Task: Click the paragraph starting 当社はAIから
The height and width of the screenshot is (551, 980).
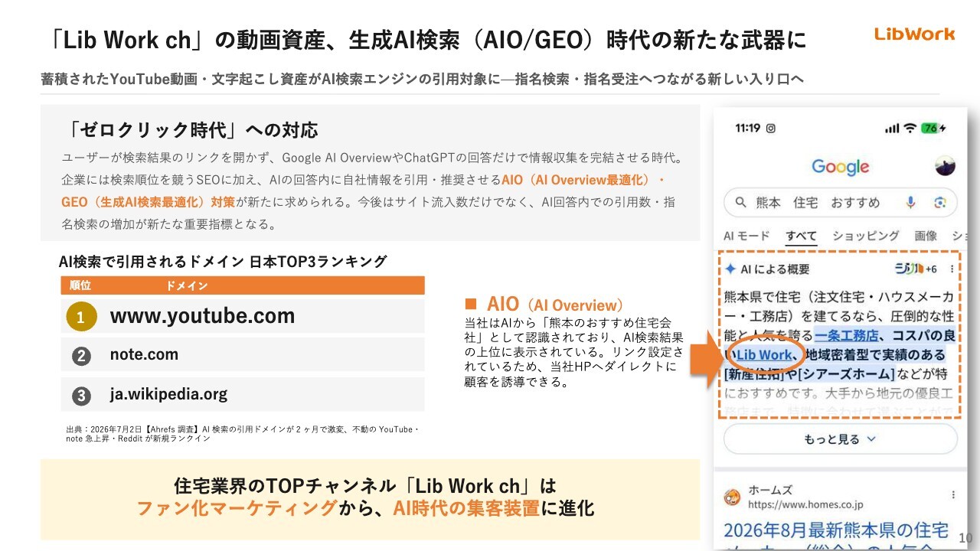Action: click(x=573, y=353)
